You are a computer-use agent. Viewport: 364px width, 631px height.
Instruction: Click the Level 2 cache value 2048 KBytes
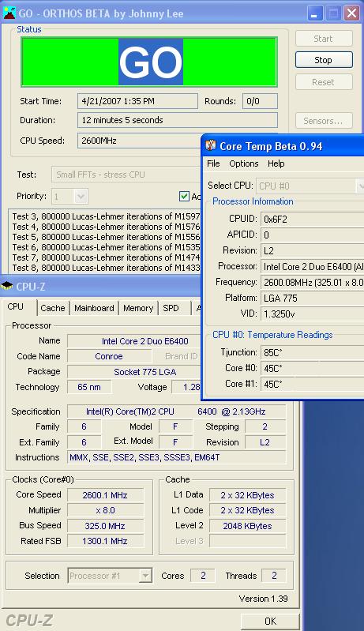point(247,526)
